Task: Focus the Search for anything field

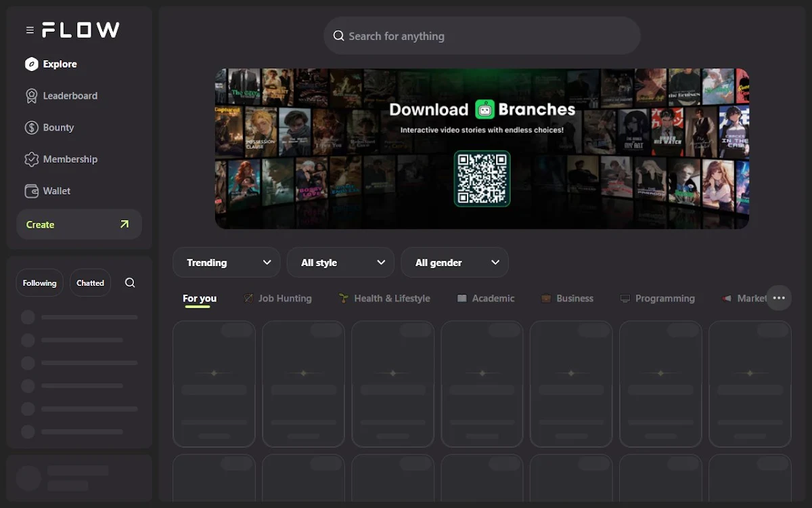Action: coord(482,36)
